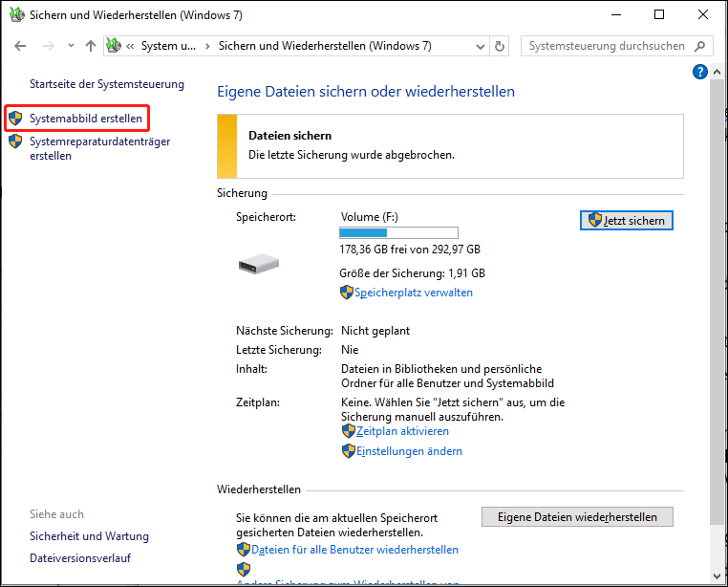Click Eigene Dateien wiederherstellen button
The image size is (728, 587).
click(x=577, y=517)
